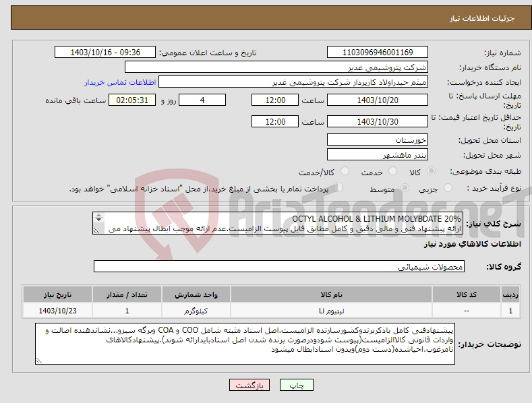Select the خدمت radio button
This screenshot has height=403, width=532.
tap(392, 171)
